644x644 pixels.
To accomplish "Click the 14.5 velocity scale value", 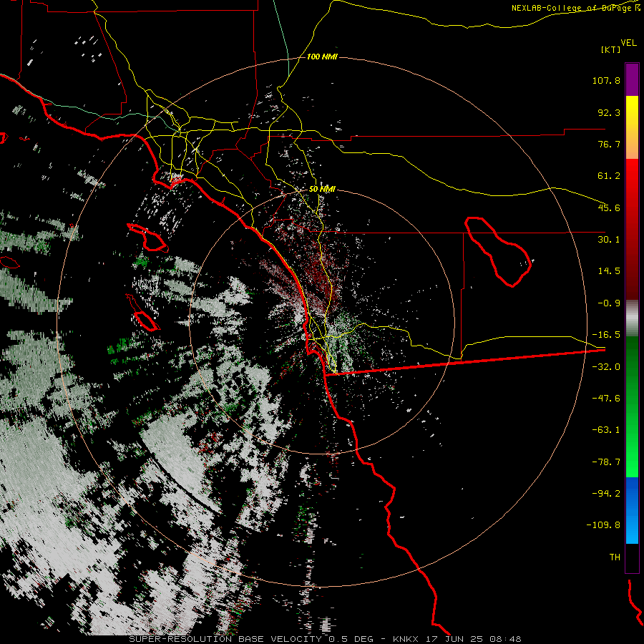I will (x=609, y=271).
